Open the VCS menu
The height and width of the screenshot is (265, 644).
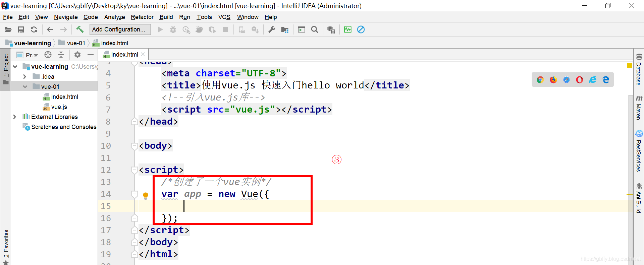[x=224, y=17]
